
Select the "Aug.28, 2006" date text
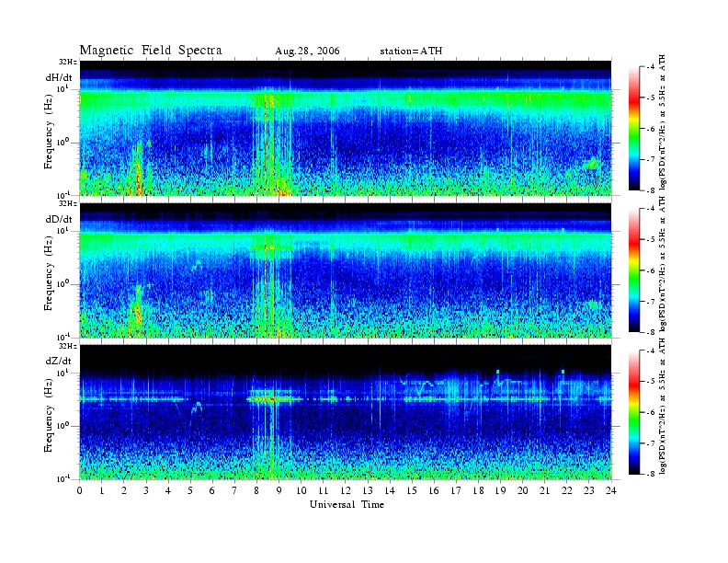(x=307, y=52)
